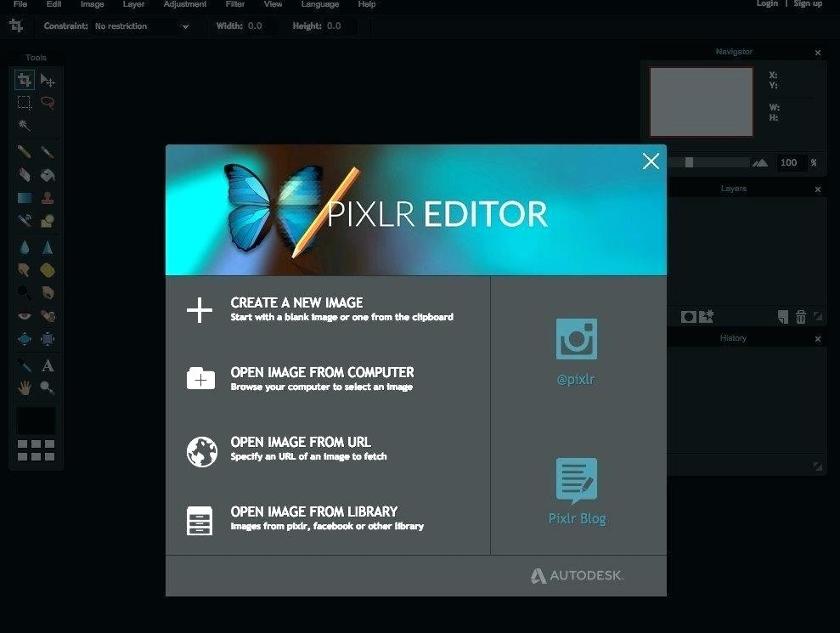
Task: Choose Open Image from Library
Action: tap(306, 519)
